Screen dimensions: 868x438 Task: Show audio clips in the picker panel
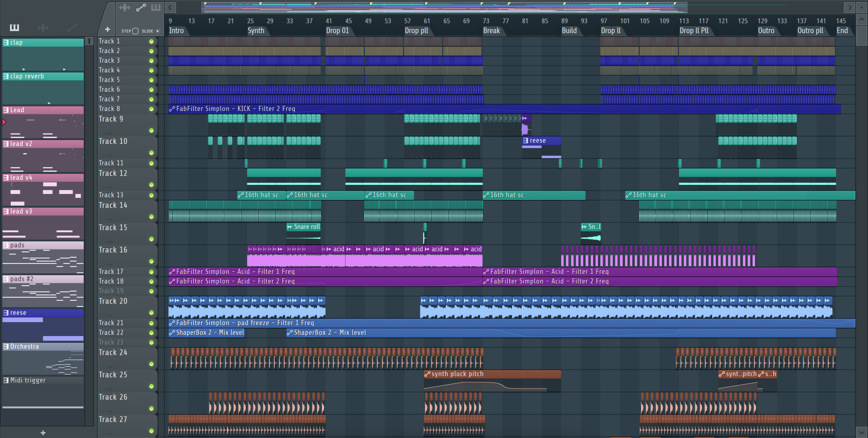pyautogui.click(x=43, y=27)
